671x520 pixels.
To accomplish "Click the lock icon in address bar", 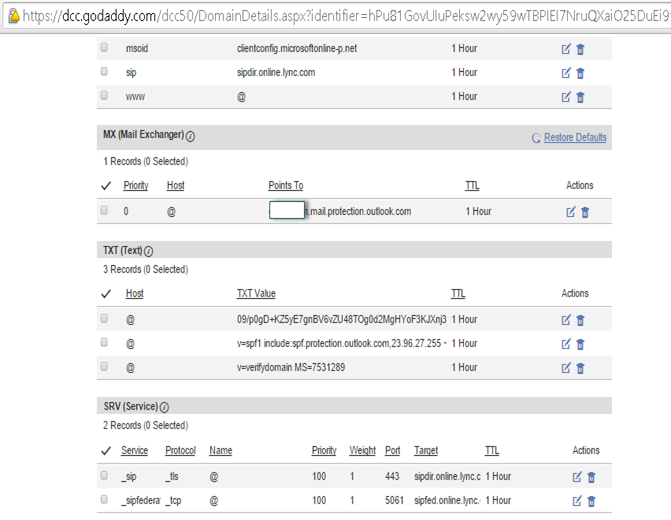I will pyautogui.click(x=14, y=16).
